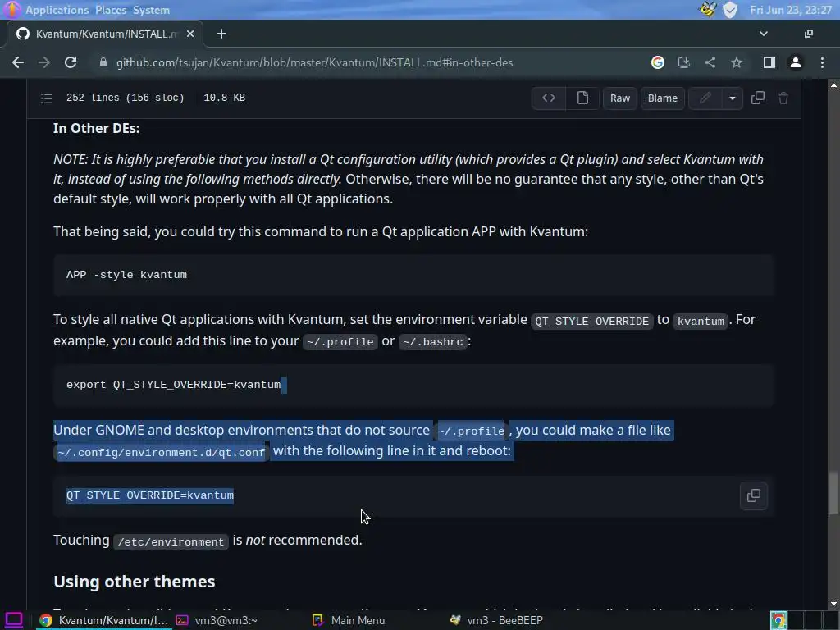The height and width of the screenshot is (630, 840).
Task: Switch to Main Menu taskbar window
Action: (x=349, y=620)
